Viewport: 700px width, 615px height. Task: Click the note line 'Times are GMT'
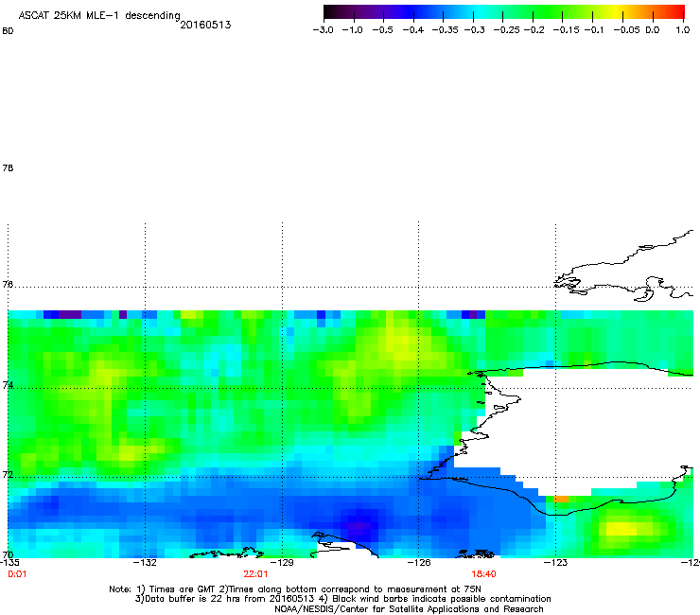182,589
